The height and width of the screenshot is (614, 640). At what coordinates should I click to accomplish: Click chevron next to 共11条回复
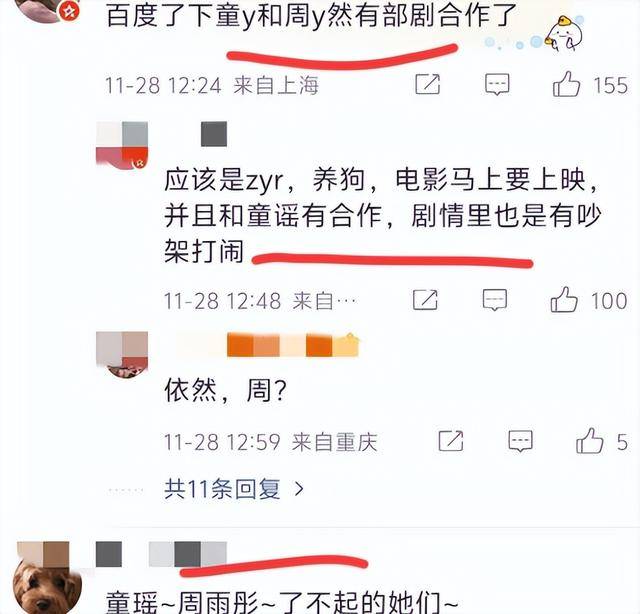pos(299,489)
